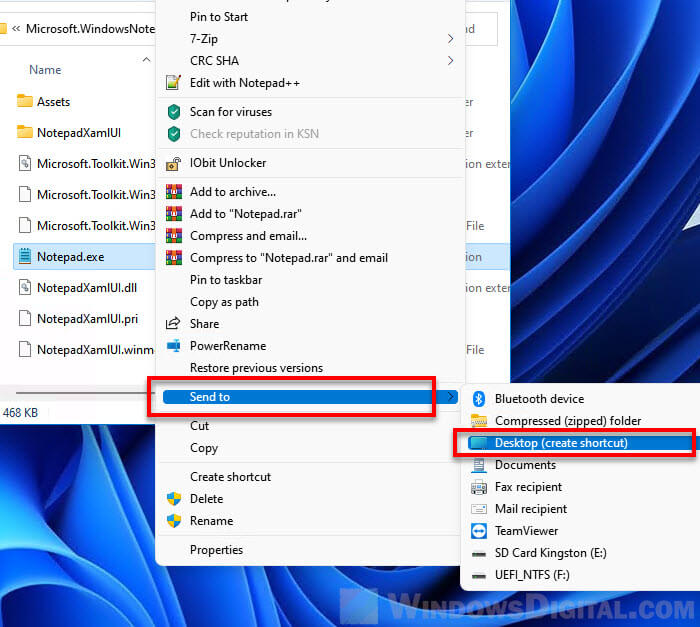
Task: Click the Delete menu entry
Action: [206, 499]
